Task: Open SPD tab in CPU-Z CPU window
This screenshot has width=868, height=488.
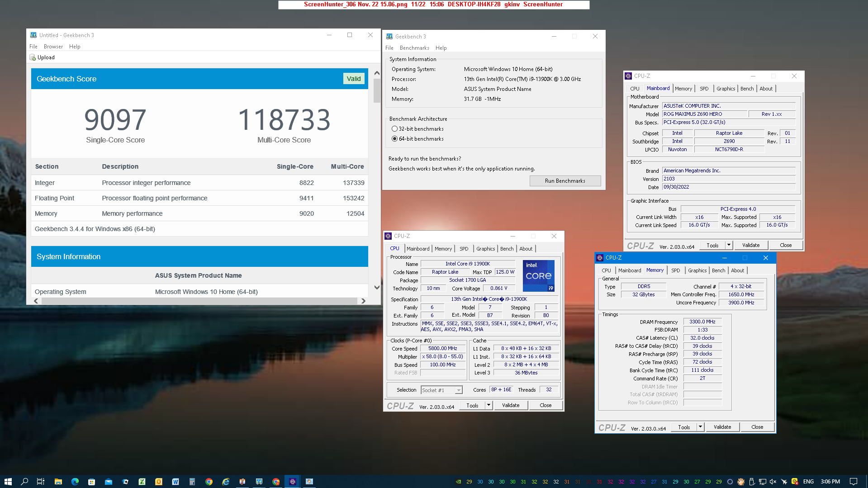Action: [x=464, y=249]
